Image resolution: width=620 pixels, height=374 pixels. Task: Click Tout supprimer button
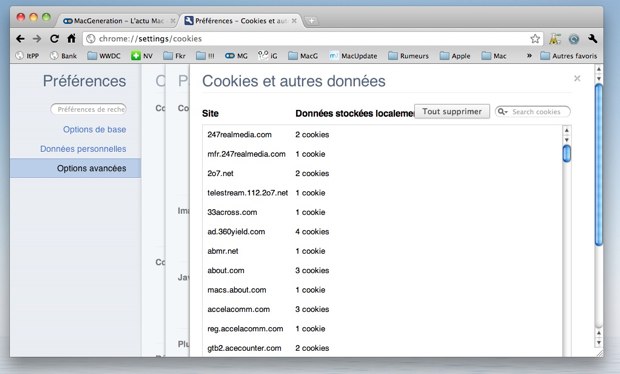point(452,111)
